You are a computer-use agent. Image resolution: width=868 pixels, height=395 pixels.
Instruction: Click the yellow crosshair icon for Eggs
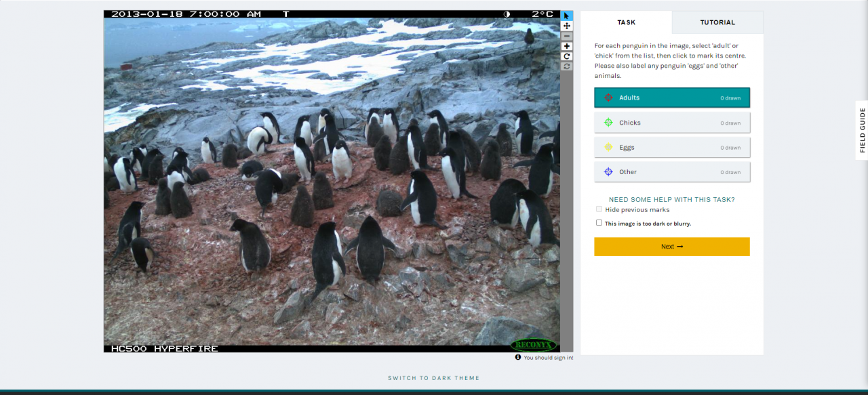[x=608, y=147]
